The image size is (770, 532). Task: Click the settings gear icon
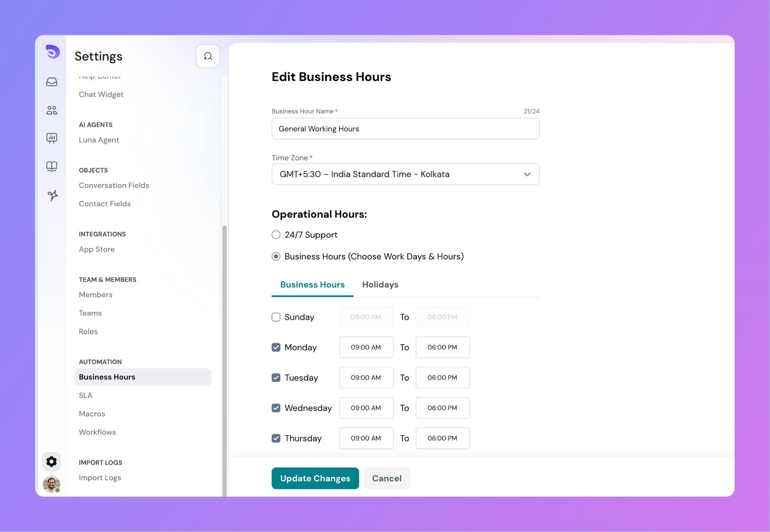coord(51,462)
